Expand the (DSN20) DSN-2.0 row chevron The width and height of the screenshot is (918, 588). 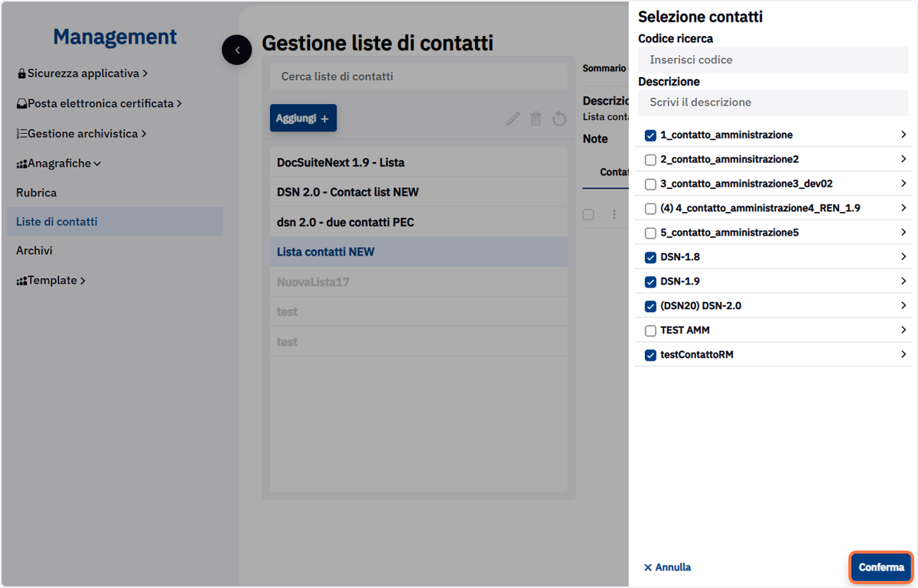coord(903,306)
